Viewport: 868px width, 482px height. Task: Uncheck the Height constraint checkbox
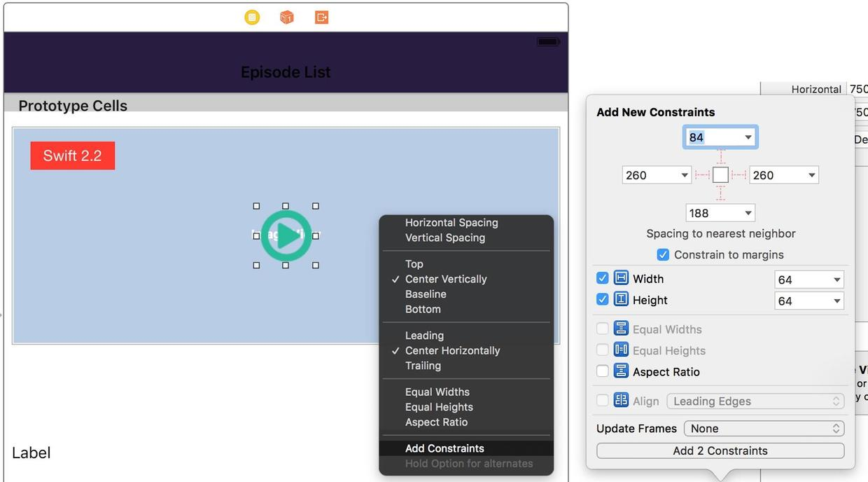pyautogui.click(x=602, y=299)
